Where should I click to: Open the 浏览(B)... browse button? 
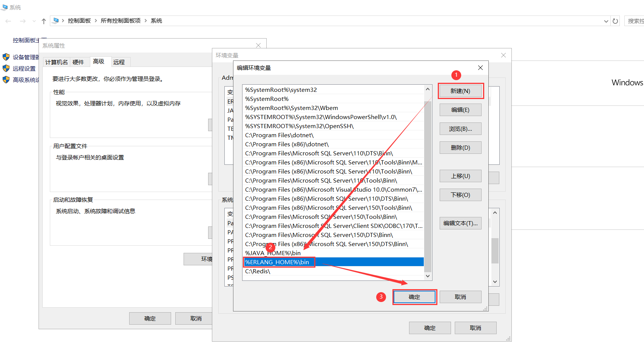pos(460,129)
